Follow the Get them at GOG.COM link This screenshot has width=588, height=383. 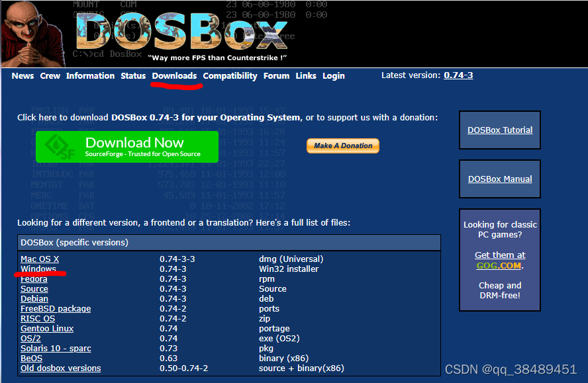pyautogui.click(x=500, y=260)
